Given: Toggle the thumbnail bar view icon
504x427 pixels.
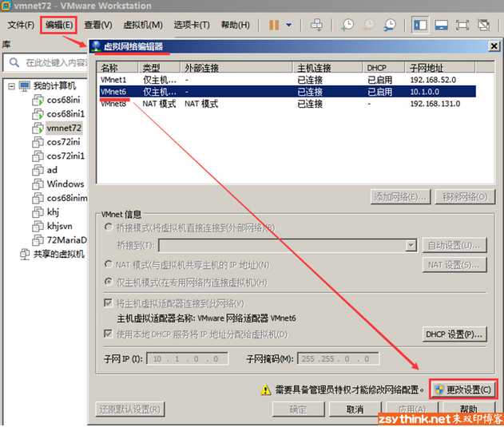Looking at the screenshot, I should (441, 25).
